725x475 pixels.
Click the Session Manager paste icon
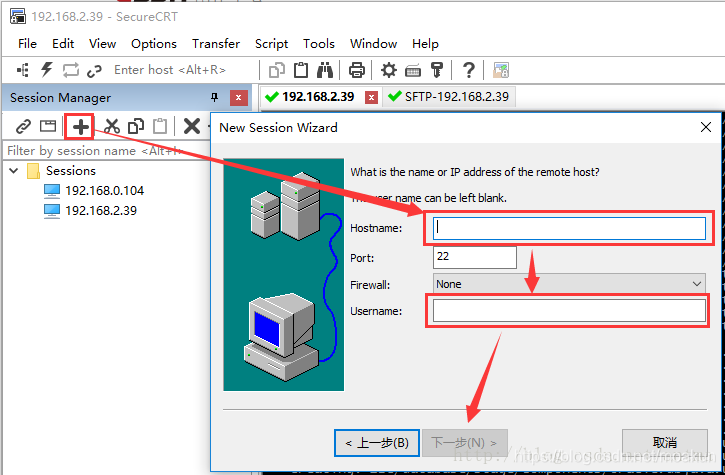pyautogui.click(x=160, y=126)
